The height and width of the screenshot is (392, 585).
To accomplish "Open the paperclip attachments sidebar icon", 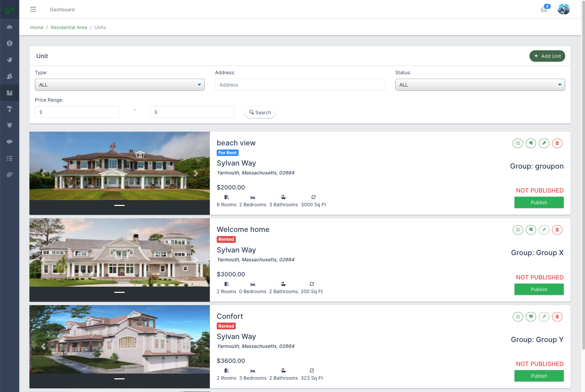I will click(10, 174).
